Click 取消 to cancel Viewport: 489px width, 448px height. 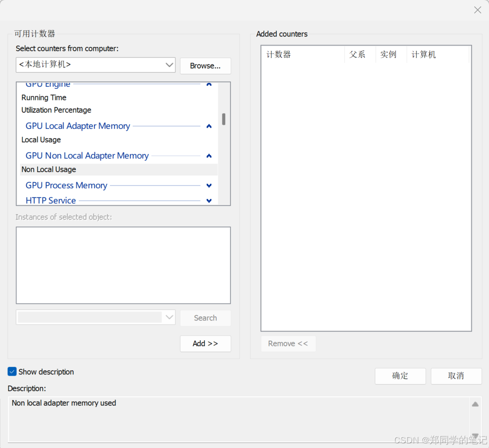[x=456, y=376]
